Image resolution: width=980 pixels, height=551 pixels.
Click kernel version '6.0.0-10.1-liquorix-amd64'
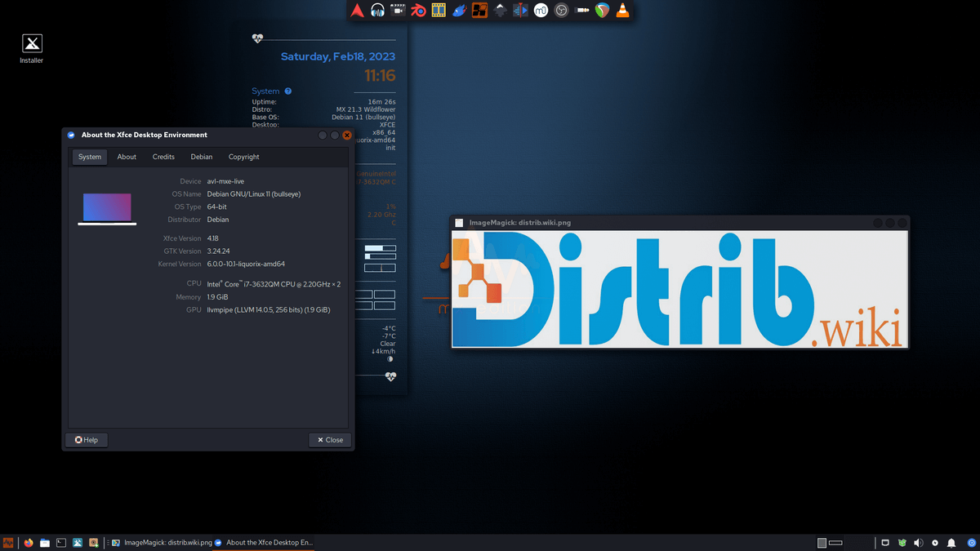click(246, 264)
